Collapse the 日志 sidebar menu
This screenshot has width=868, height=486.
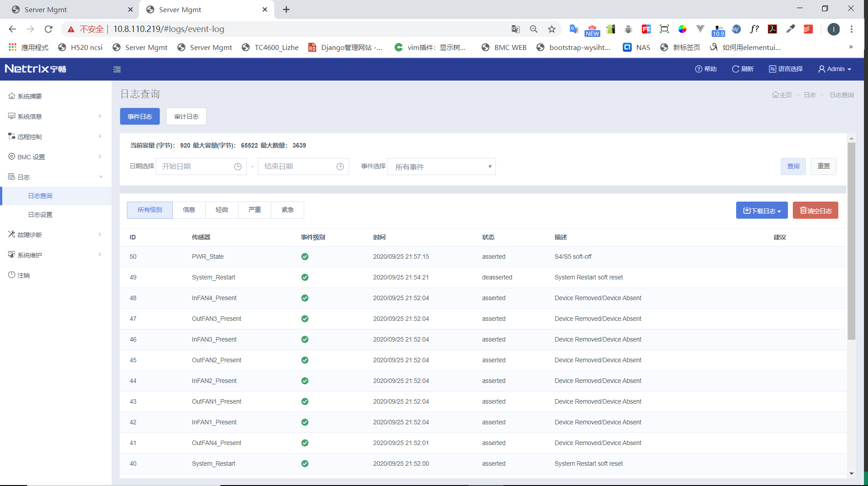point(56,177)
